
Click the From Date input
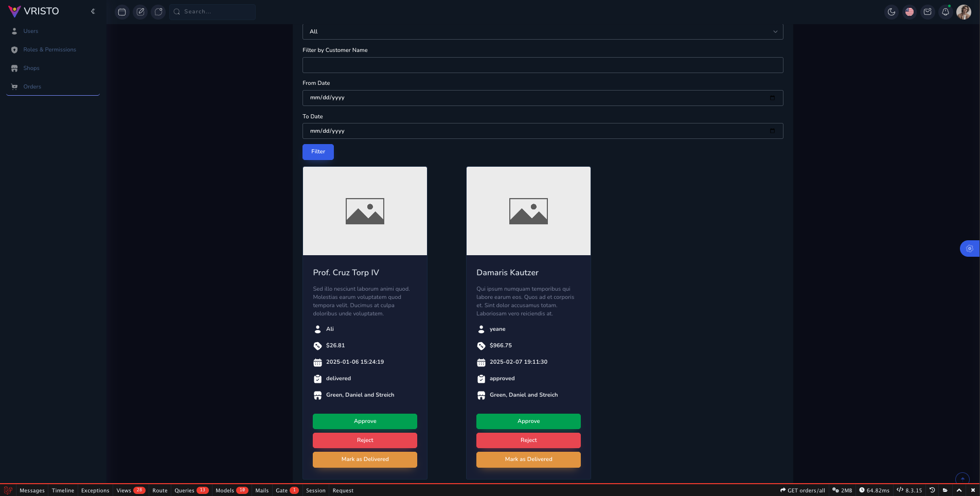point(543,98)
